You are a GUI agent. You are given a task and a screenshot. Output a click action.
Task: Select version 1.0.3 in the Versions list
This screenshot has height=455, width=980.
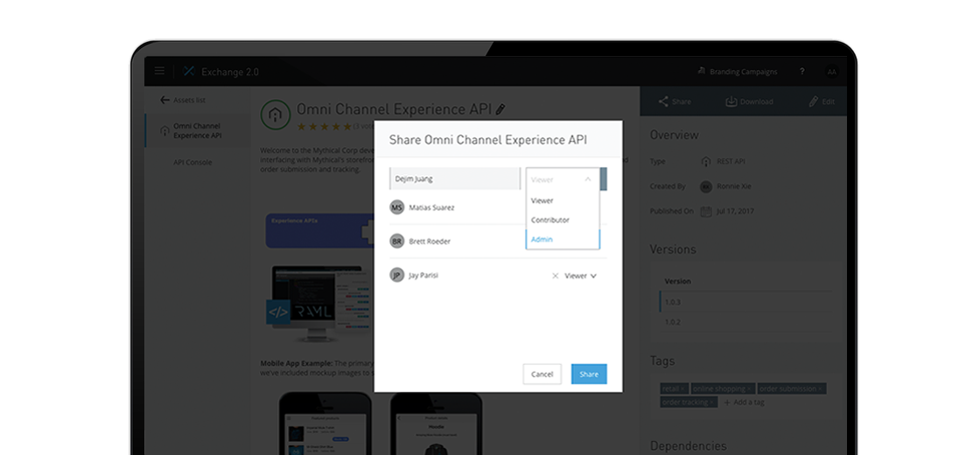[x=746, y=302]
